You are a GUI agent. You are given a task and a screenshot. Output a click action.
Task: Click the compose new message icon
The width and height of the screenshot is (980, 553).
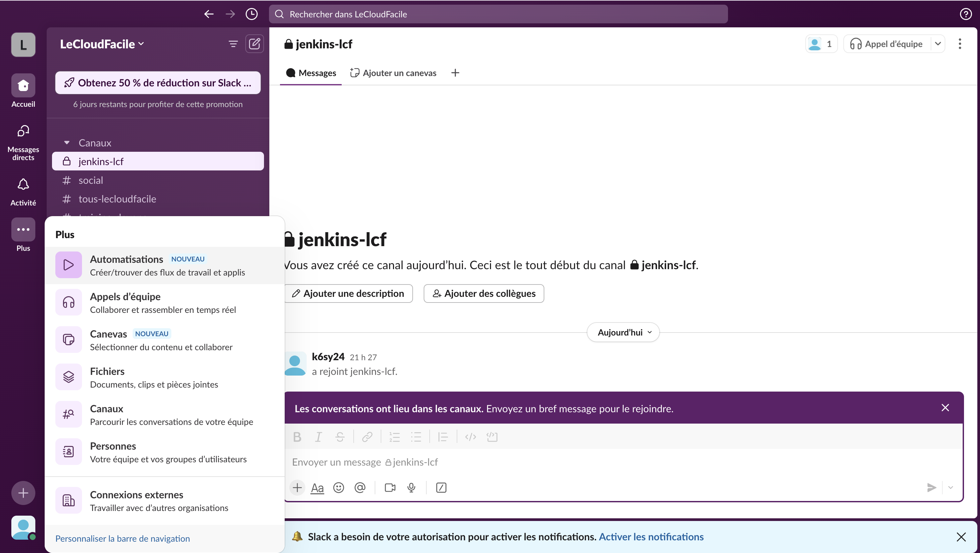point(254,44)
